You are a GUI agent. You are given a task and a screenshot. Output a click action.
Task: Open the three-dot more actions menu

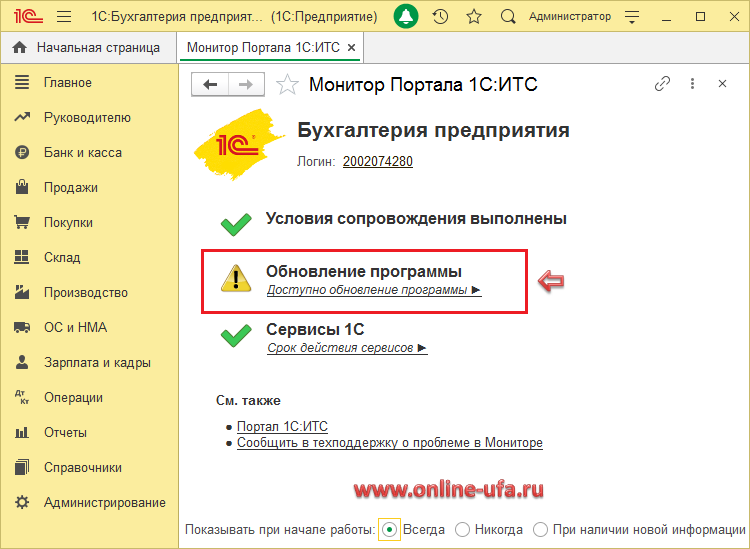pos(692,85)
